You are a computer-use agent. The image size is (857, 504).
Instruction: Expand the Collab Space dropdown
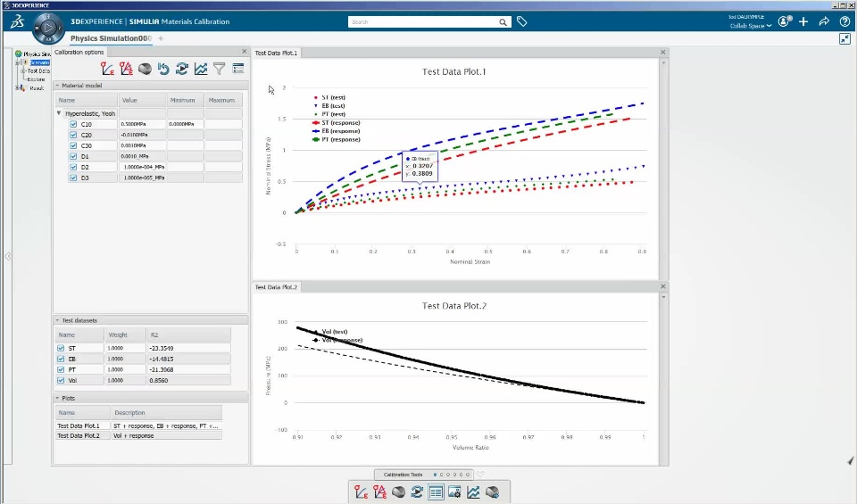(751, 26)
